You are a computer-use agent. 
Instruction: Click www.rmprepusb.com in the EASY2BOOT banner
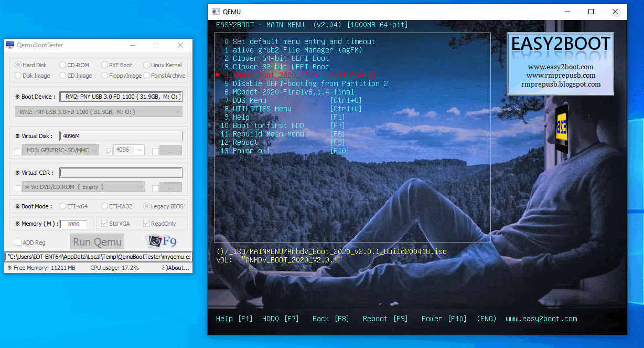tap(561, 76)
